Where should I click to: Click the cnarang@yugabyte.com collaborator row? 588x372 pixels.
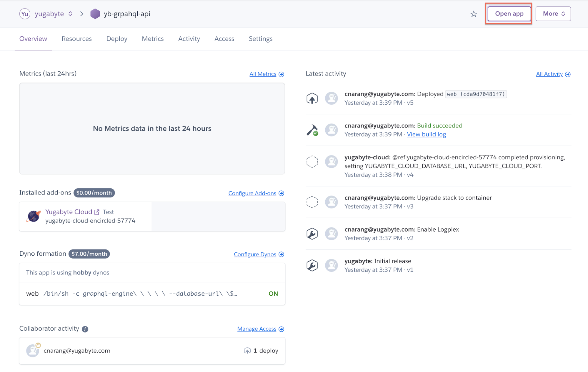pos(77,351)
